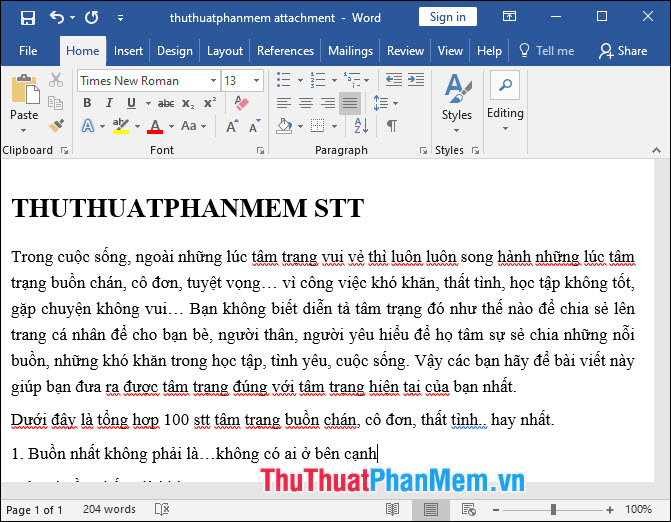Open Ribbon Display Options
Image resolution: width=671 pixels, height=522 pixels.
[509, 17]
